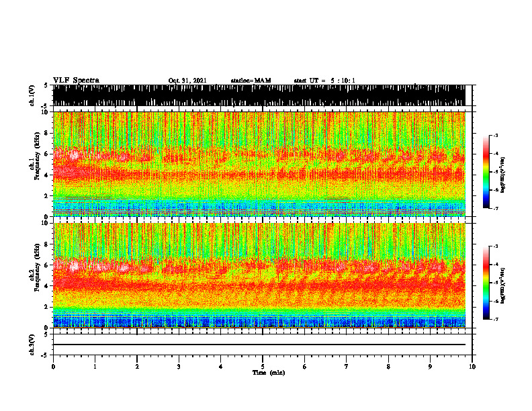Click the ch.1 frequency axis "10" tick label

45,112
